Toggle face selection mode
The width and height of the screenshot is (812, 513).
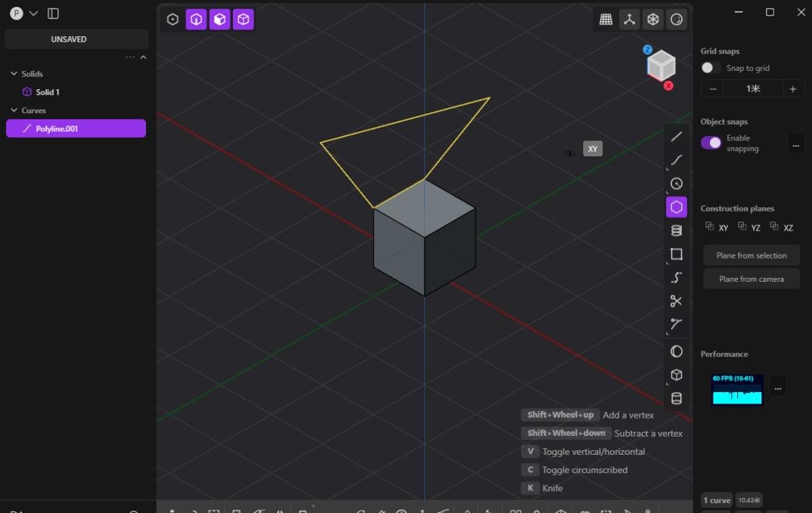219,20
